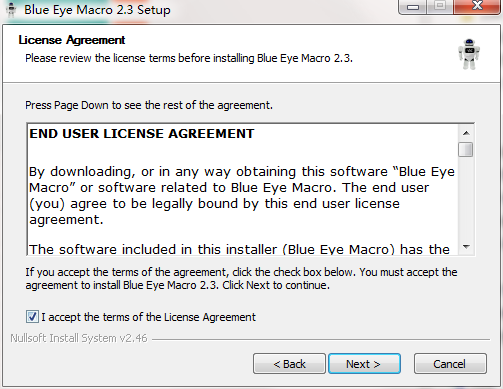This screenshot has width=503, height=389.
Task: Close the setup window with X
Action: [477, 6]
